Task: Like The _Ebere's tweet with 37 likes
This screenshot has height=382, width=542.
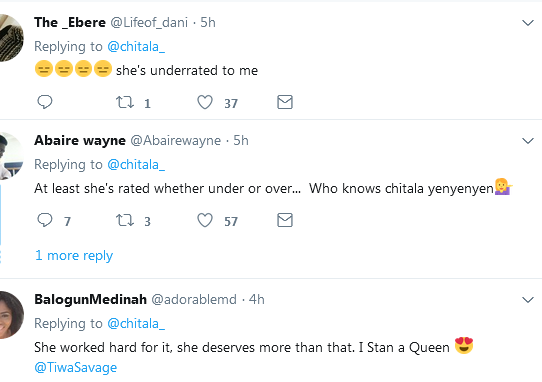Action: pos(205,102)
